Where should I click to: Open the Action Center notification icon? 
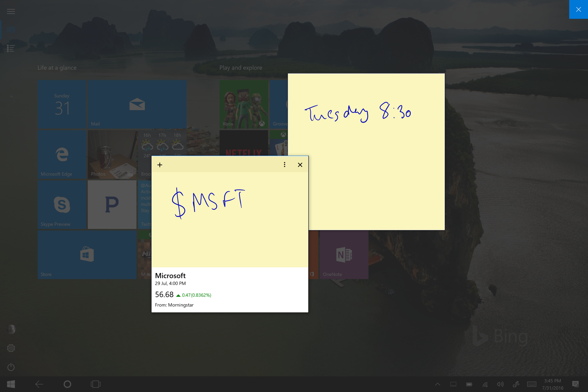(576, 384)
